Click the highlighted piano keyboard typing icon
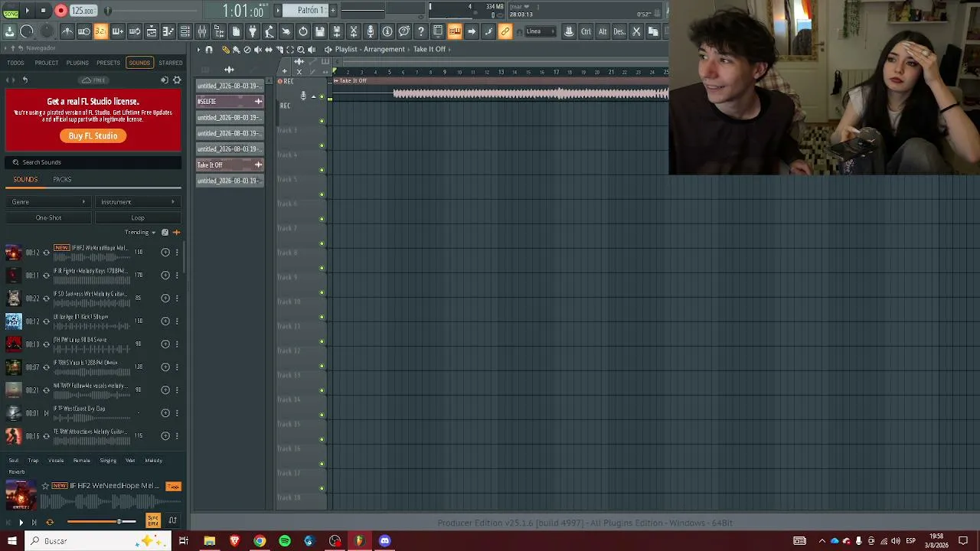 point(455,31)
